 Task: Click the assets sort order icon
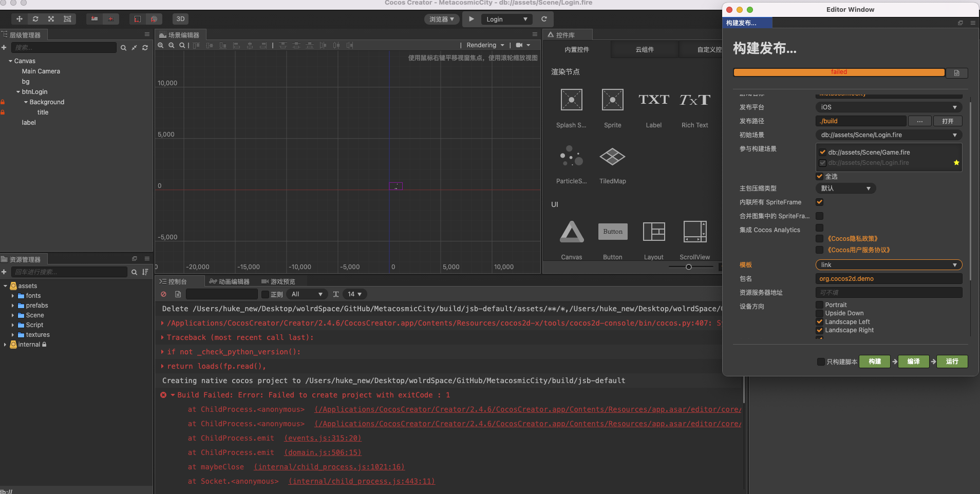click(x=145, y=272)
